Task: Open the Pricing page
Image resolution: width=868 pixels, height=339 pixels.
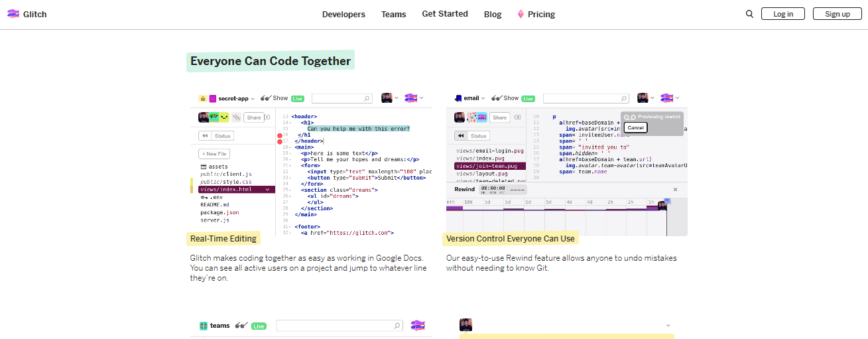Action: coord(541,14)
